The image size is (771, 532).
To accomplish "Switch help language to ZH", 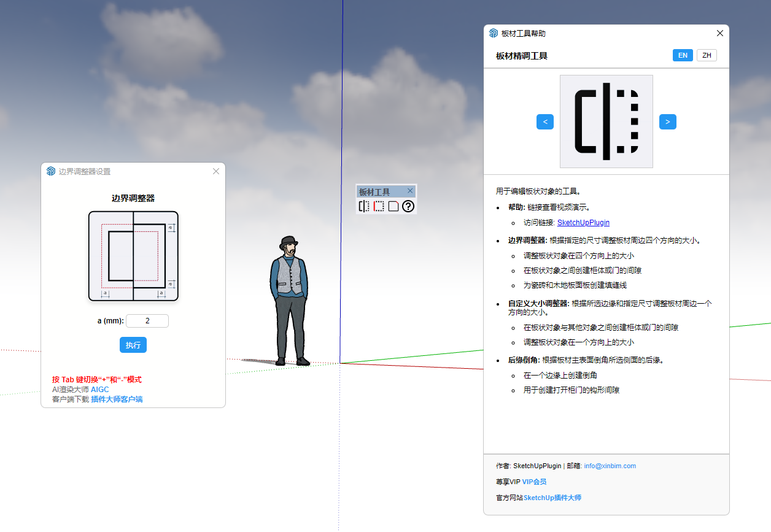I will click(707, 55).
